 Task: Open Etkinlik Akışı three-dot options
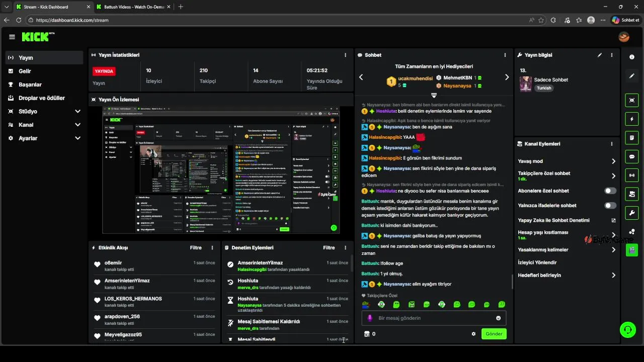(212, 248)
